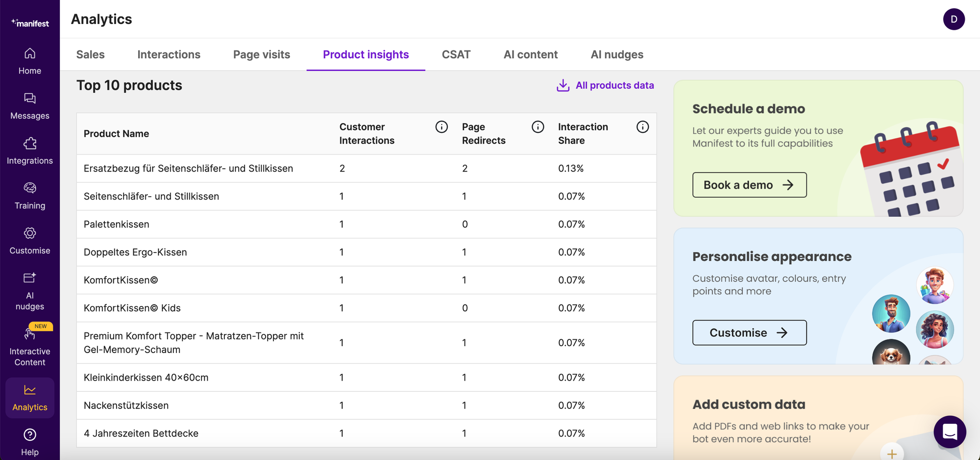The height and width of the screenshot is (460, 980).
Task: Switch to the Interactions tab
Action: [x=169, y=54]
